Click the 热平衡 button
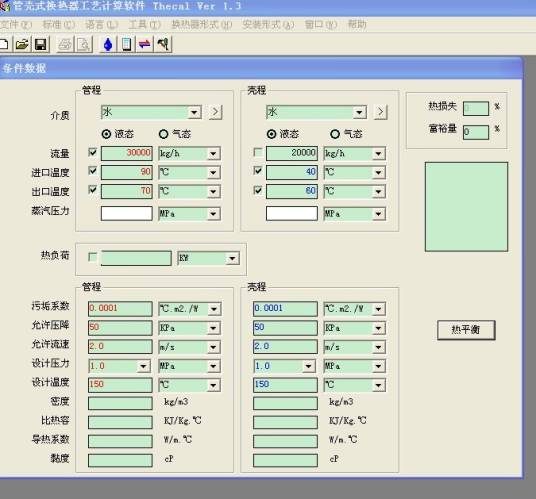The height and width of the screenshot is (499, 536). tap(466, 330)
